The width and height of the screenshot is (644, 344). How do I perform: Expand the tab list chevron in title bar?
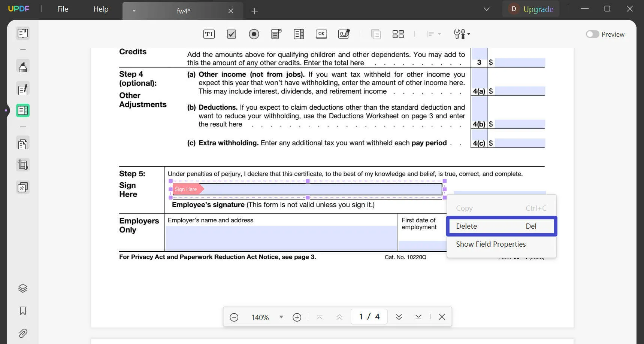pyautogui.click(x=486, y=9)
